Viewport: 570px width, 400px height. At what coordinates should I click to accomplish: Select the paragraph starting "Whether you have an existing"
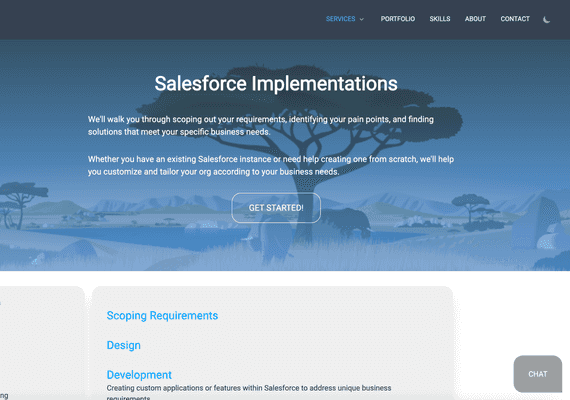pos(271,165)
